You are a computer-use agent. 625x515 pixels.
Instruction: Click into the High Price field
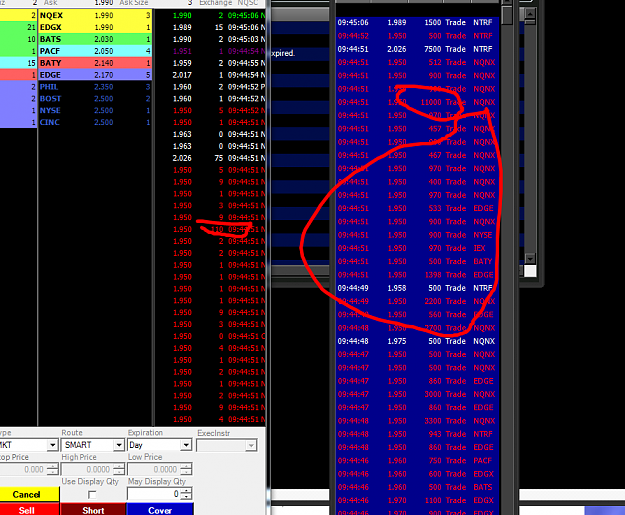tap(87, 469)
